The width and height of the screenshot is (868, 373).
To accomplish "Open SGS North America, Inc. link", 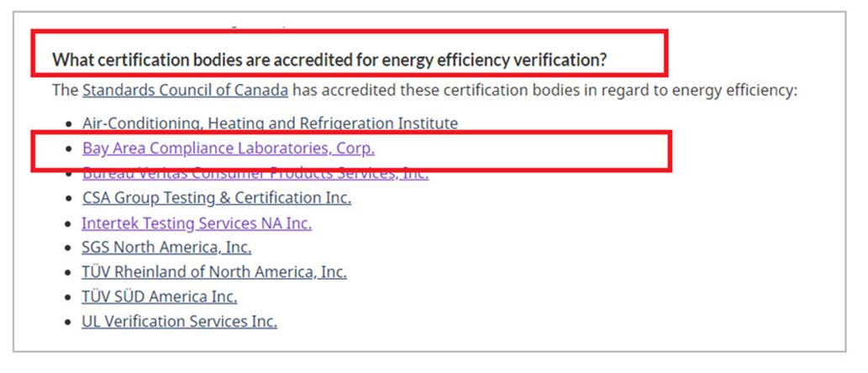I will 166,247.
